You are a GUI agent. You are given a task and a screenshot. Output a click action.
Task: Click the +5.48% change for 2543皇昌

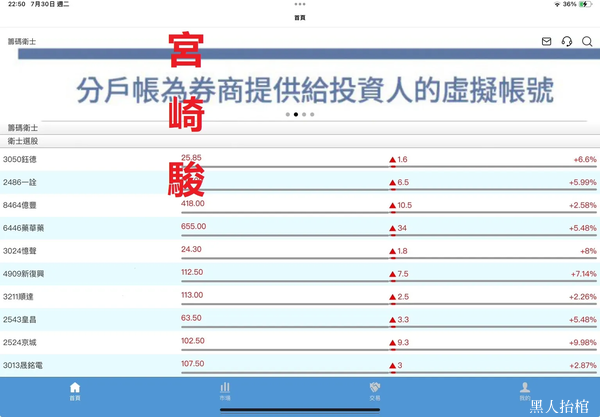pos(582,319)
